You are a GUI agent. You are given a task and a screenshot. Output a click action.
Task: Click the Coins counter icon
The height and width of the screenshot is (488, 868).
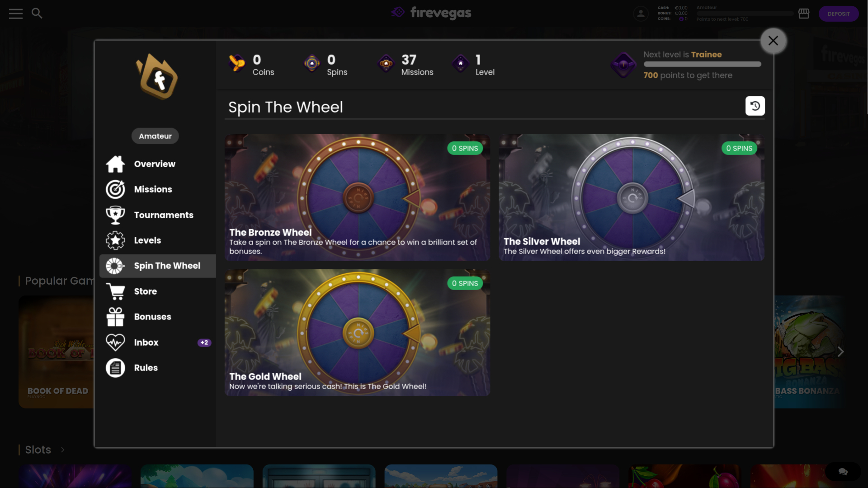tap(237, 63)
